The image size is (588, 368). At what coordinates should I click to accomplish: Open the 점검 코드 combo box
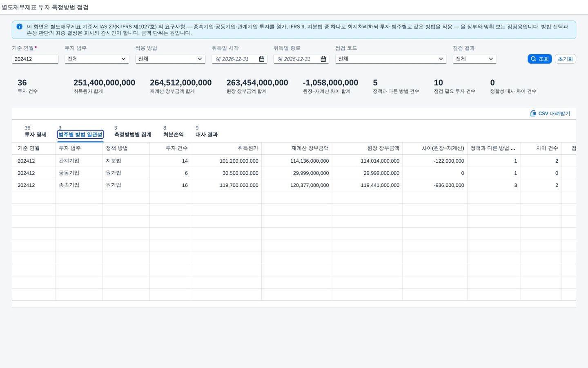(x=391, y=59)
